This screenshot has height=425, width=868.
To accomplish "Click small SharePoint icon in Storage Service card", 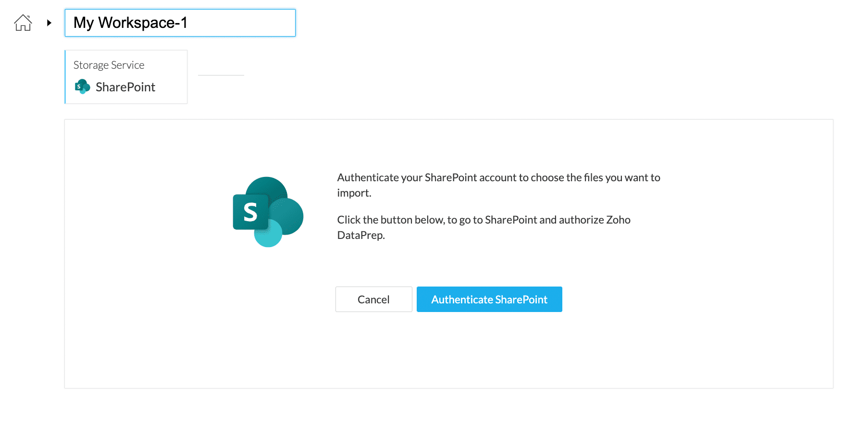I will coord(82,87).
